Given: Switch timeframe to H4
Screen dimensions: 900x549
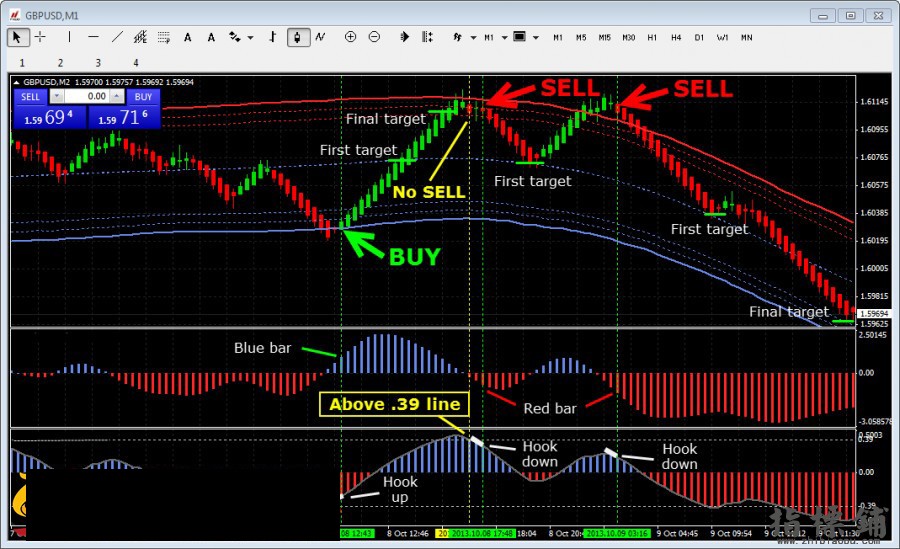Looking at the screenshot, I should tap(676, 37).
